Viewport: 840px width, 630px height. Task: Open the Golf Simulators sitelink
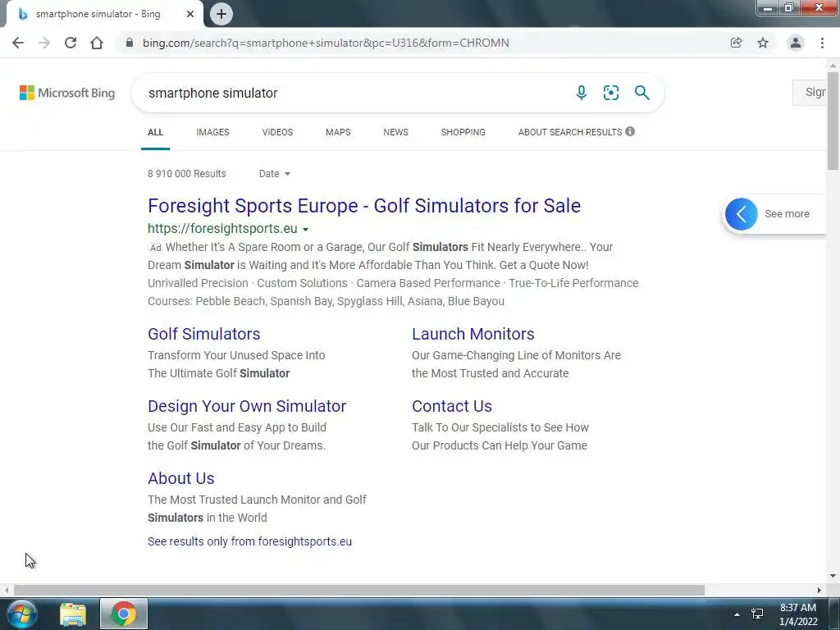[204, 334]
